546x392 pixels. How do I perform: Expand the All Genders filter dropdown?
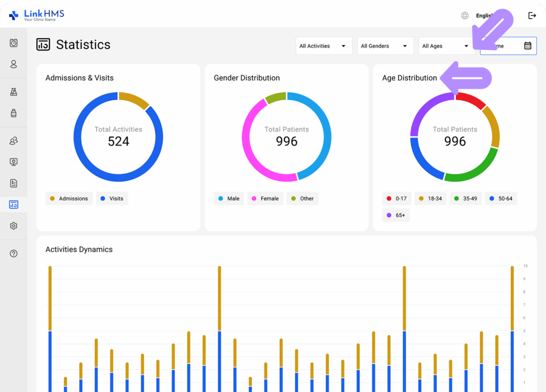385,46
